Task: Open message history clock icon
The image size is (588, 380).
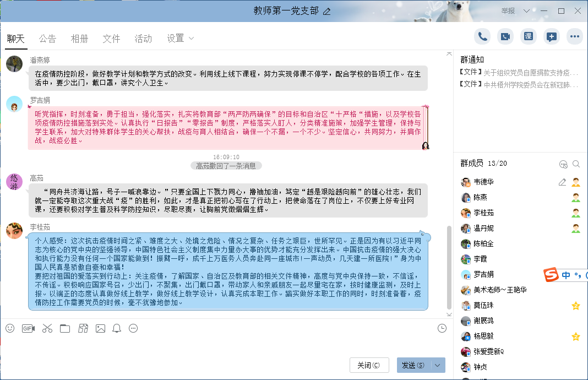Action: (x=442, y=328)
